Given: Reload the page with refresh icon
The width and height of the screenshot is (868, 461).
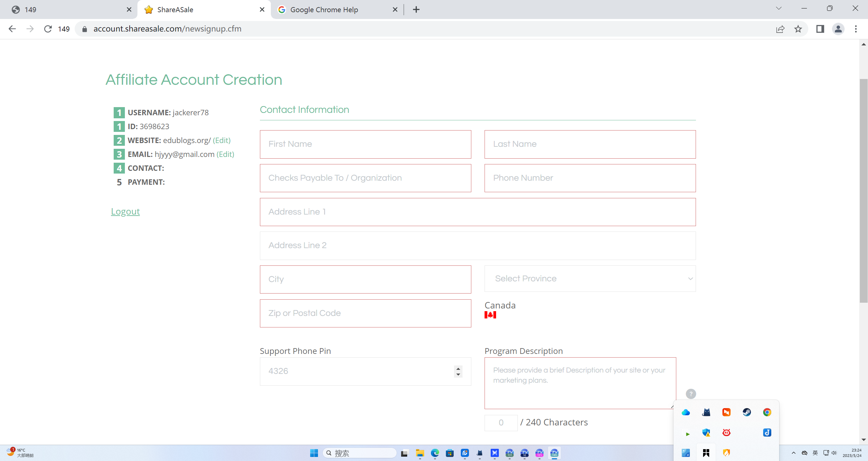Looking at the screenshot, I should [x=48, y=29].
